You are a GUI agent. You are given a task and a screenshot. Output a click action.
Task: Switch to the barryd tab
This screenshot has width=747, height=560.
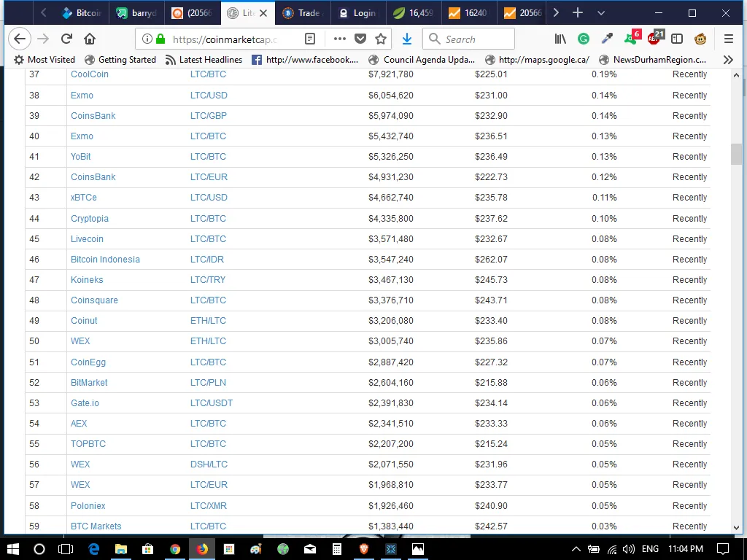136,13
